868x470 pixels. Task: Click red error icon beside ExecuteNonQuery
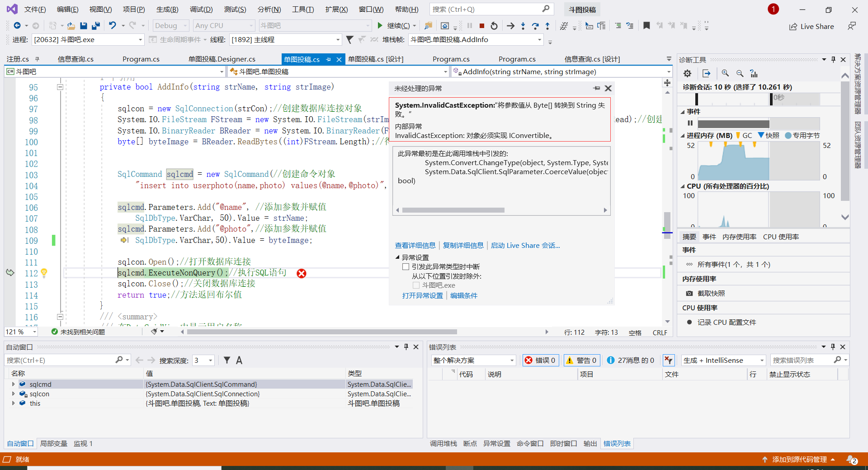[302, 273]
